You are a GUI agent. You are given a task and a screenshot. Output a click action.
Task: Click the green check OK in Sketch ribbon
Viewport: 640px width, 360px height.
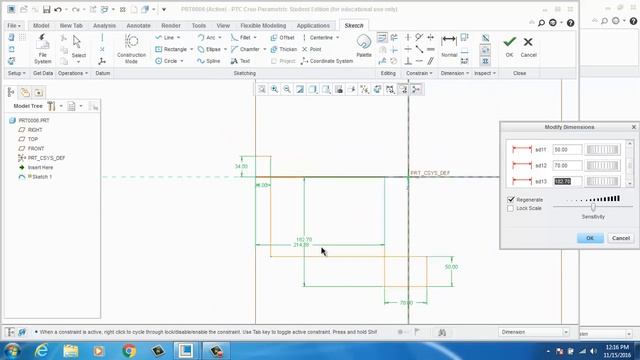tap(509, 46)
